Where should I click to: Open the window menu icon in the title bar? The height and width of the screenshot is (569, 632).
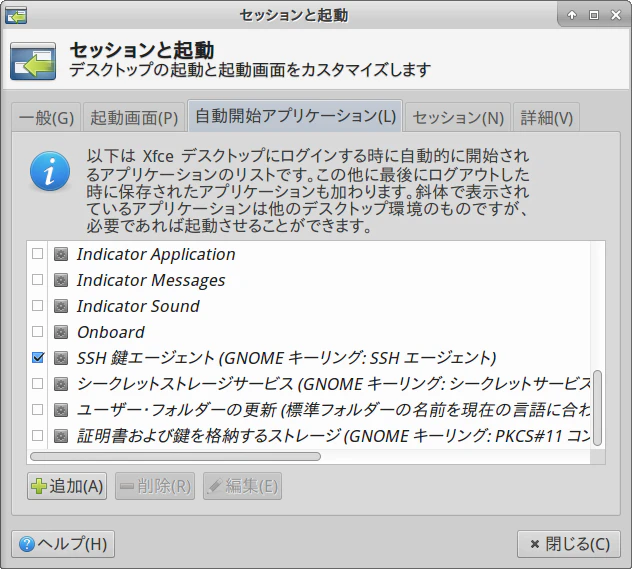[x=16, y=15]
